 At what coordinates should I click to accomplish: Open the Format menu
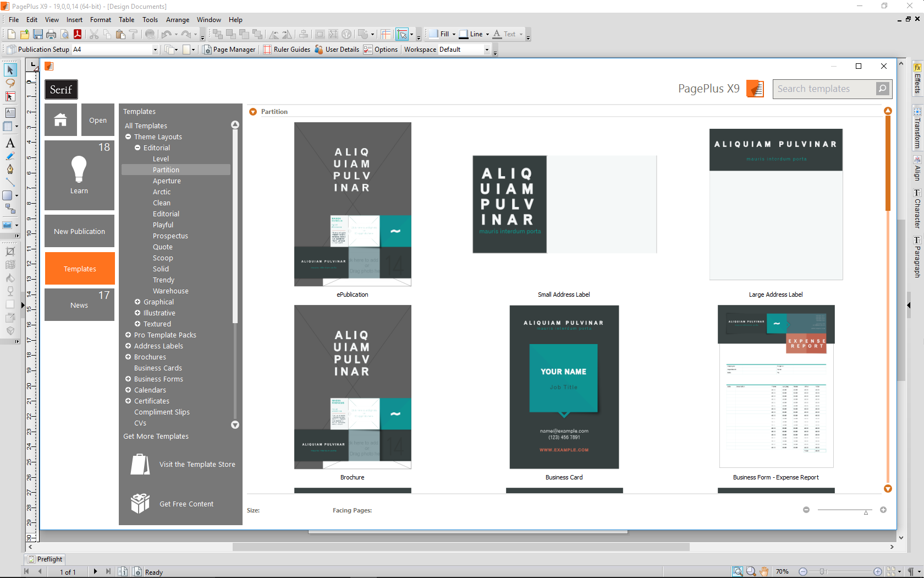[x=100, y=20]
